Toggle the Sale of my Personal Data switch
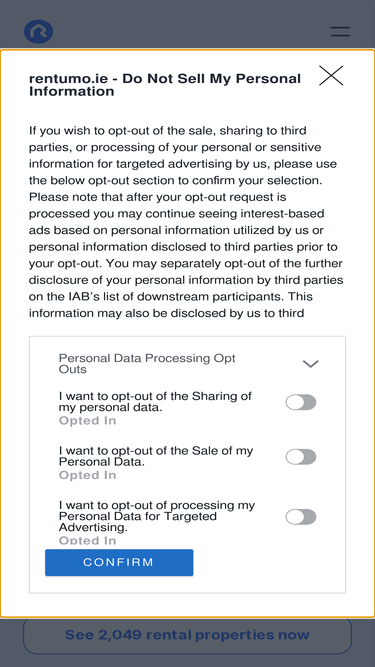Viewport: 375px width, 667px height. tap(301, 457)
